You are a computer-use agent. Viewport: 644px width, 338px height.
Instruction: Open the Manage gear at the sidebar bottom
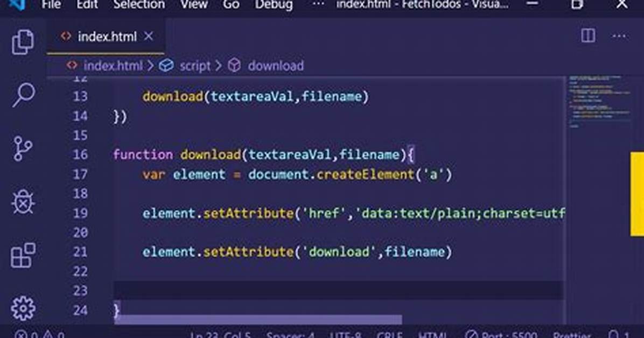pyautogui.click(x=23, y=308)
